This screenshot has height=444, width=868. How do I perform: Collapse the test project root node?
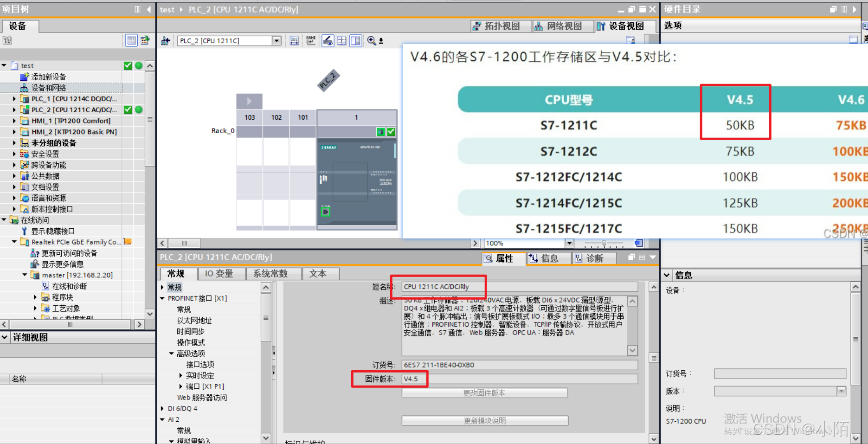click(4, 66)
